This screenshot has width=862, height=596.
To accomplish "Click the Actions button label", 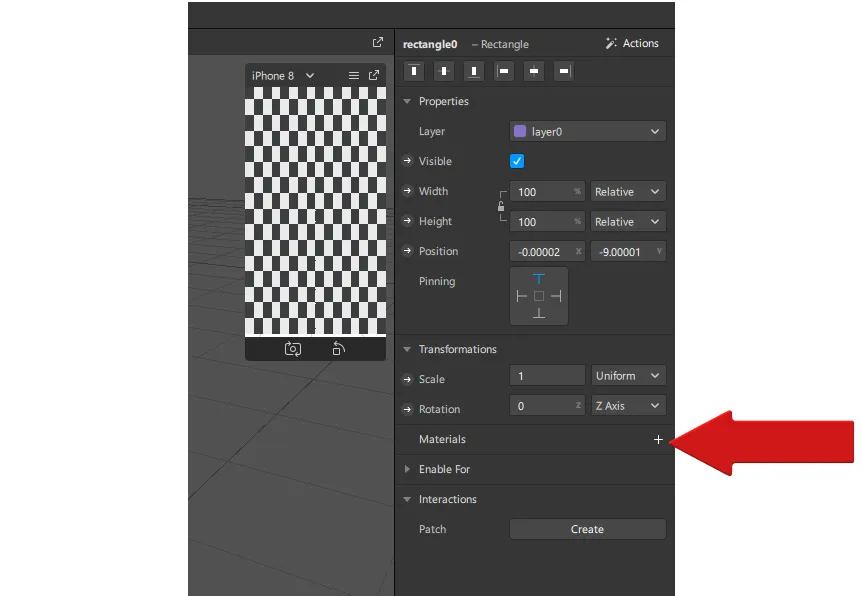I will (640, 43).
